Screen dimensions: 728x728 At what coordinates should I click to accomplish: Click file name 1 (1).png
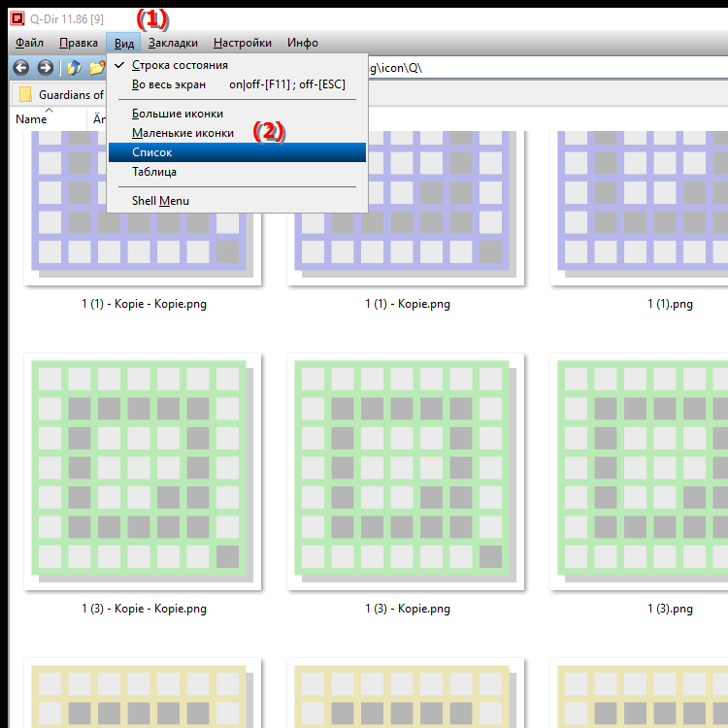tap(670, 304)
